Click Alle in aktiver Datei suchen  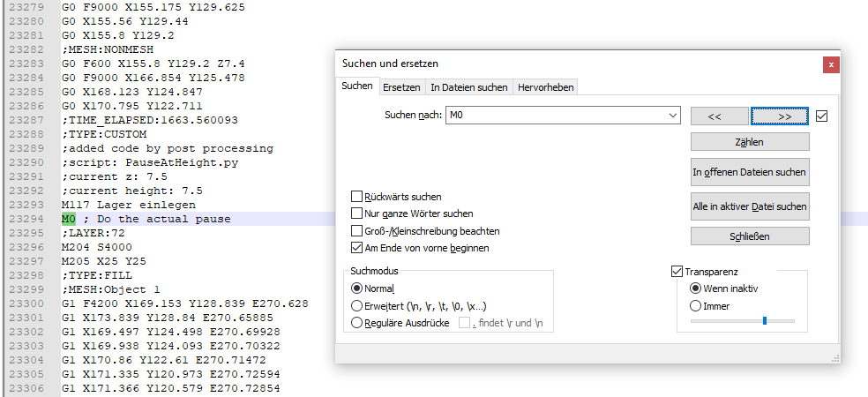[750, 206]
